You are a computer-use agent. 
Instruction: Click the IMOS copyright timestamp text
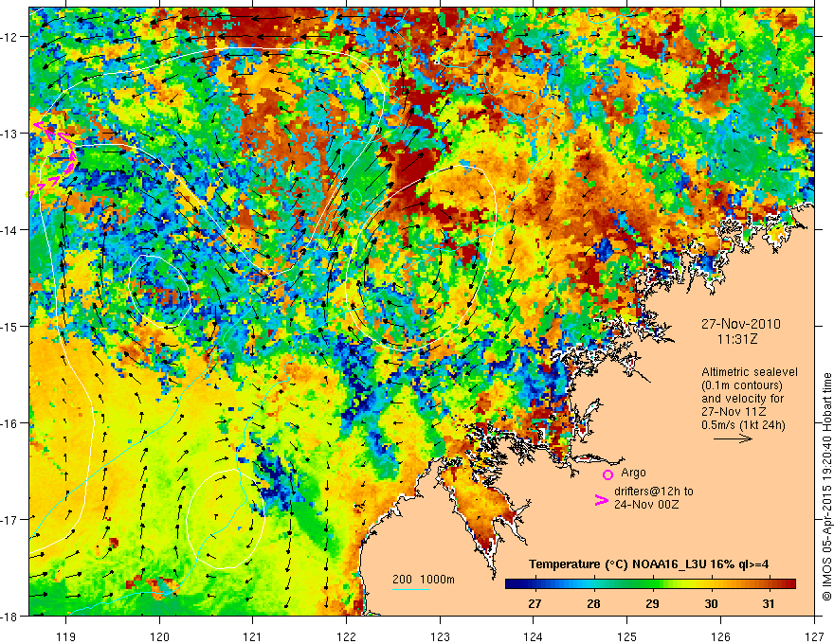click(826, 487)
